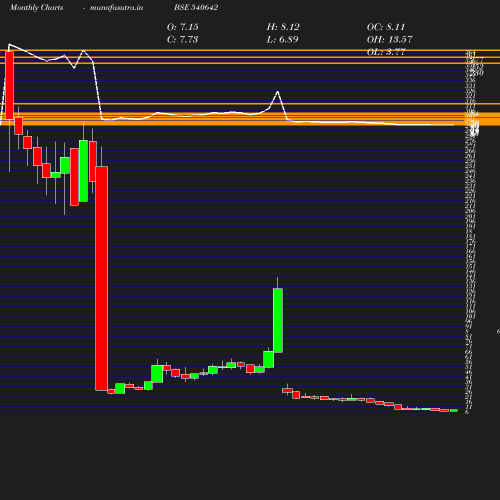Click the high value 'H: 8.12'
Image resolution: width=500 pixels, height=500 pixels.
coord(283,27)
